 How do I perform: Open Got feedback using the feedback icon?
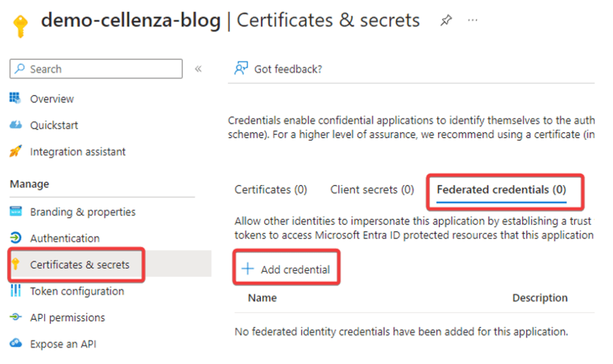coord(239,68)
